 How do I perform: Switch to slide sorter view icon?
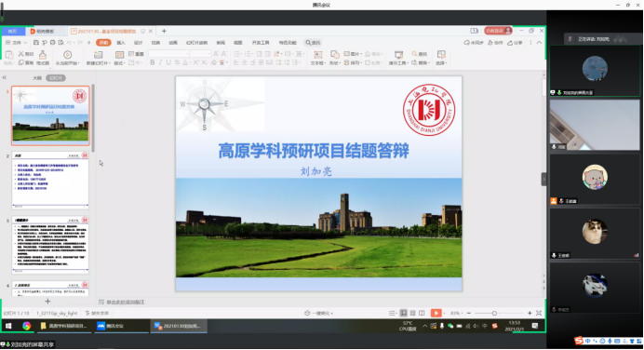(x=413, y=313)
